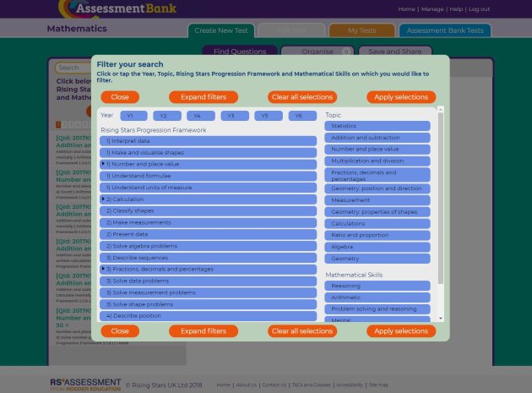
Task: Select 2) Make measurements item
Action: [x=208, y=222]
